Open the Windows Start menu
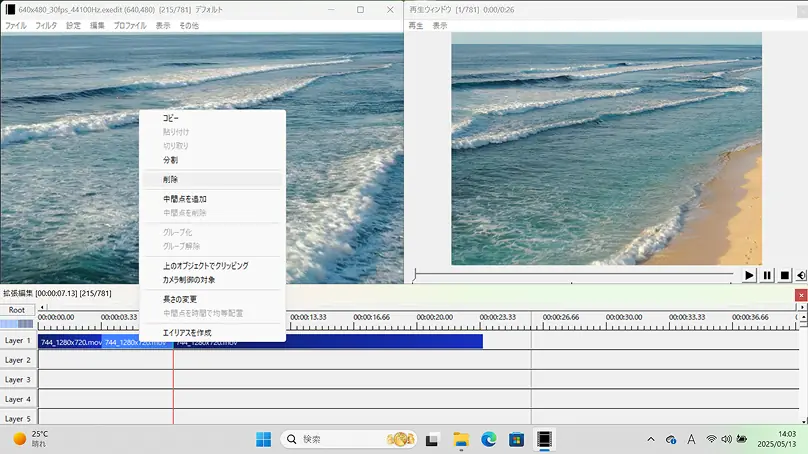The width and height of the screenshot is (808, 454). pos(263,440)
